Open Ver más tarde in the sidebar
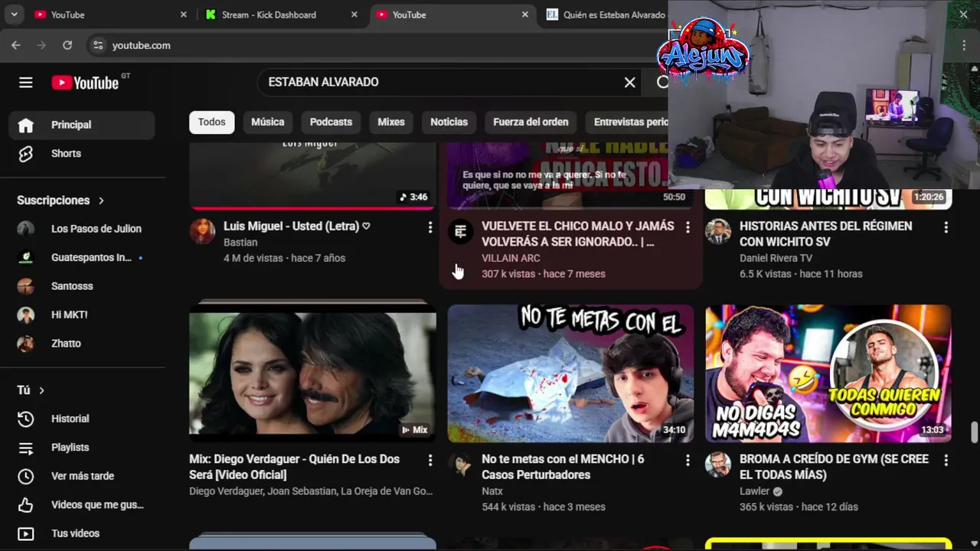The width and height of the screenshot is (980, 551). click(x=81, y=476)
